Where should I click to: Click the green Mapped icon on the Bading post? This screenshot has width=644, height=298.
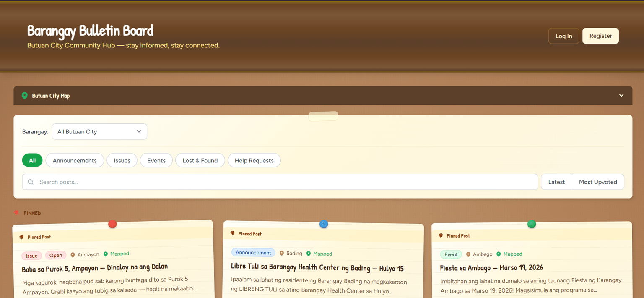click(309, 254)
